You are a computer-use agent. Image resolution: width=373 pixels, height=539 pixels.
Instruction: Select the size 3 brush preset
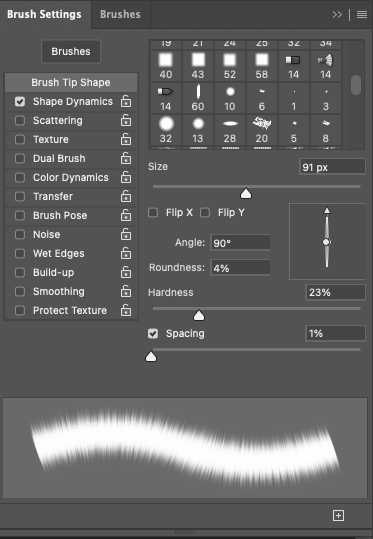point(326,98)
